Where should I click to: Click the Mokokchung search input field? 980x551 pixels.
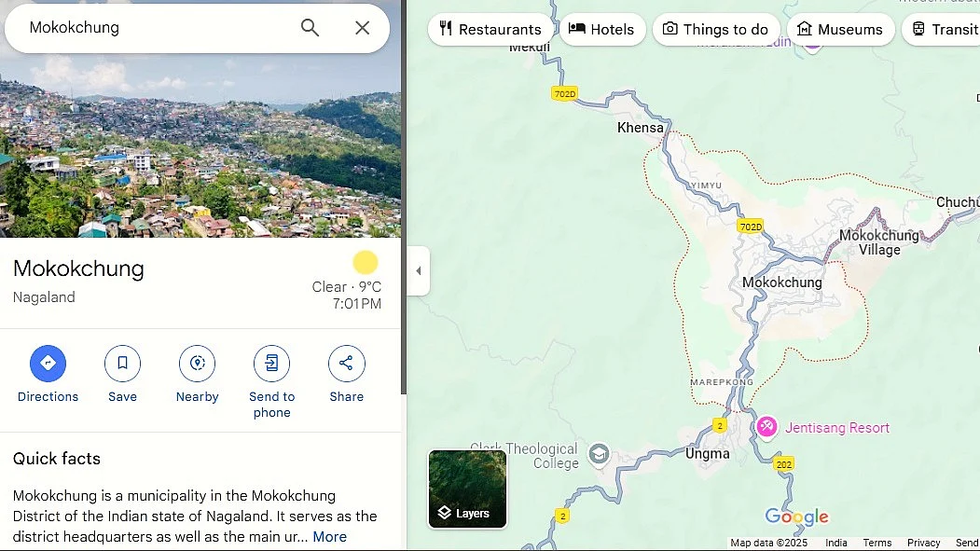pyautogui.click(x=149, y=28)
